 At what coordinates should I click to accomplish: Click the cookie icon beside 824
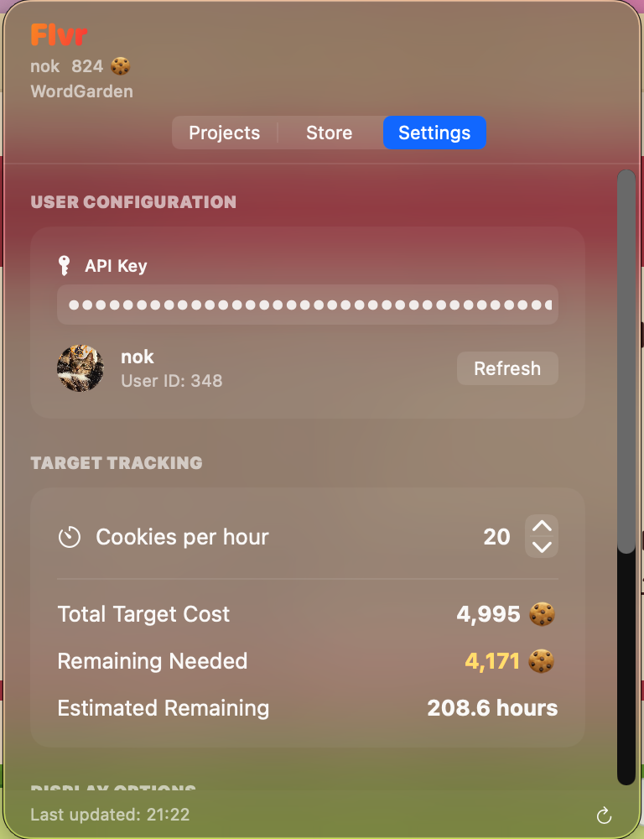(x=121, y=66)
